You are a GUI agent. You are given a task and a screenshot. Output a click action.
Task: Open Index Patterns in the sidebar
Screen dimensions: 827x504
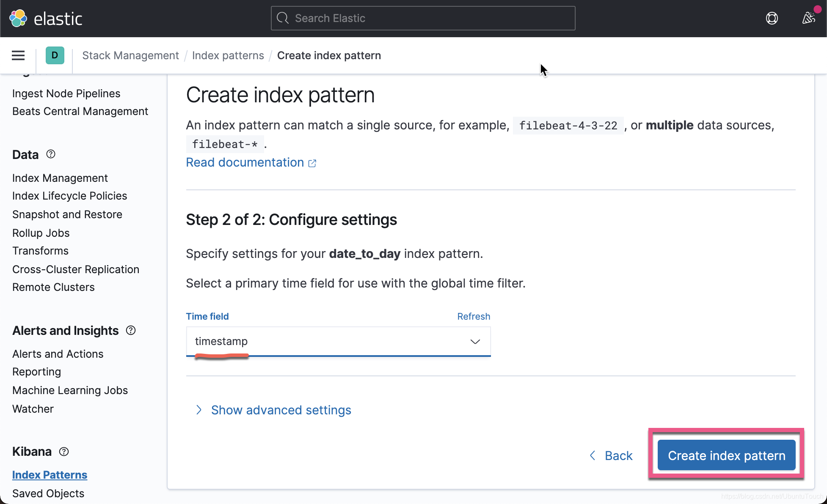pos(50,474)
